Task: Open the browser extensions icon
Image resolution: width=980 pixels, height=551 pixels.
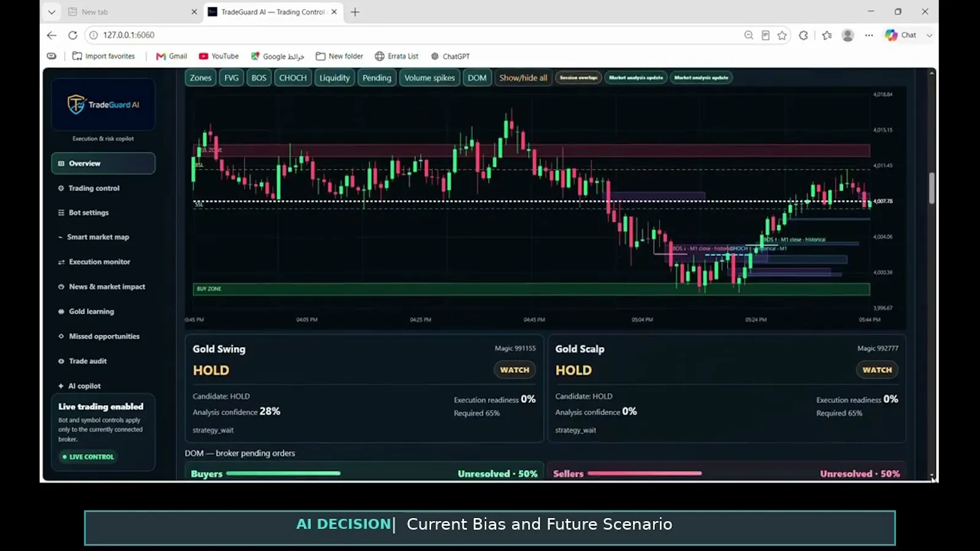Action: point(804,35)
